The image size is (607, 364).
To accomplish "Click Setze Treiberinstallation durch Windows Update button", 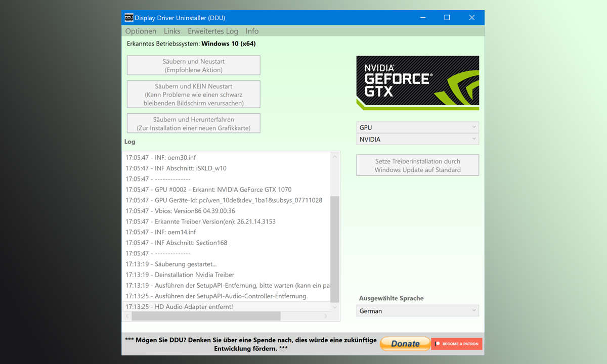I will click(418, 165).
